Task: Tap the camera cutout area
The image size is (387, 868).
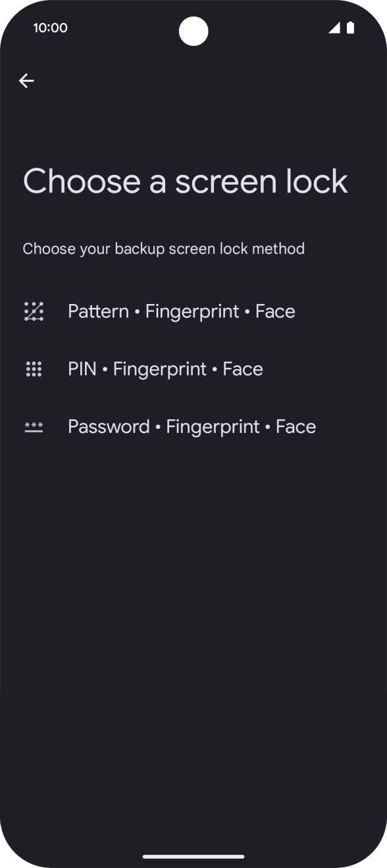Action: pos(193,29)
